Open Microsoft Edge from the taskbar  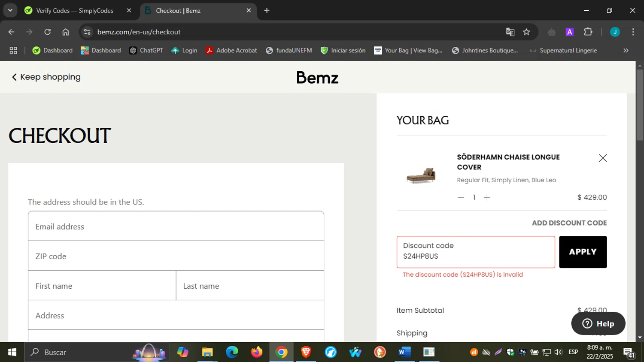tap(232, 352)
